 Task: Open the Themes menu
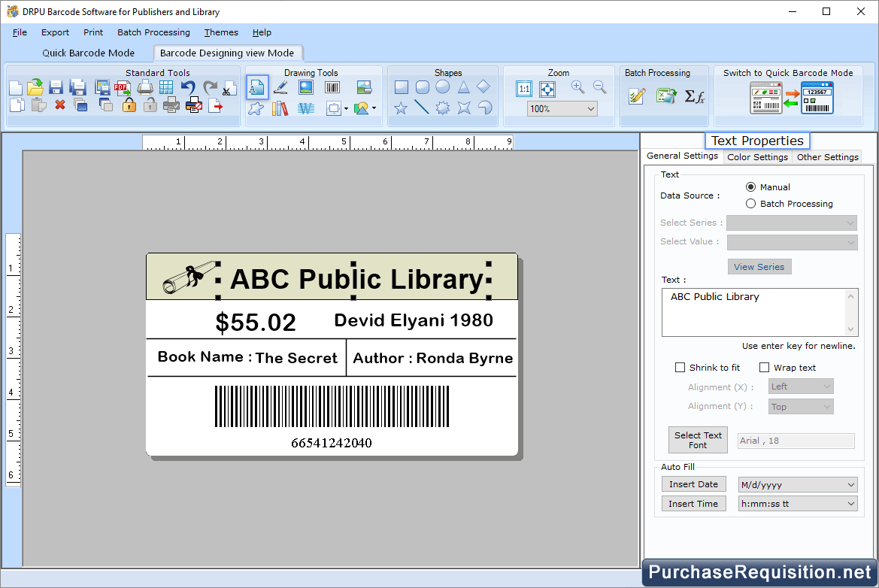coord(220,32)
